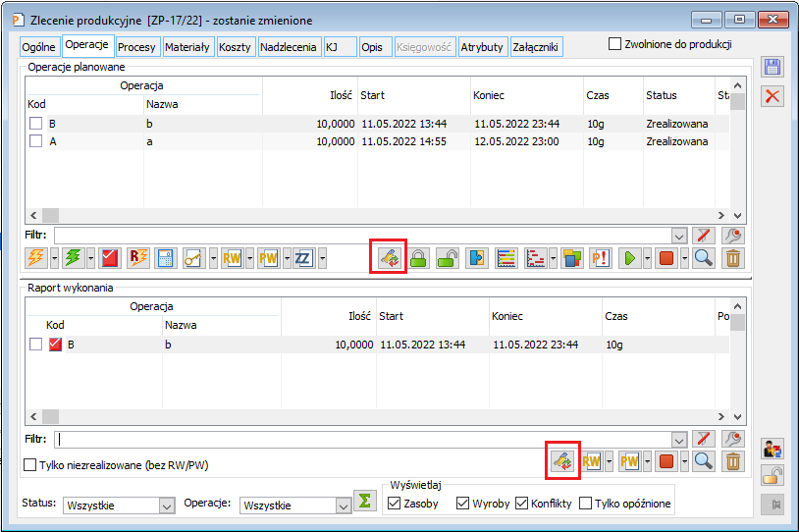Click the RW icon in execution report toolbar
The height and width of the screenshot is (532, 799).
[592, 461]
